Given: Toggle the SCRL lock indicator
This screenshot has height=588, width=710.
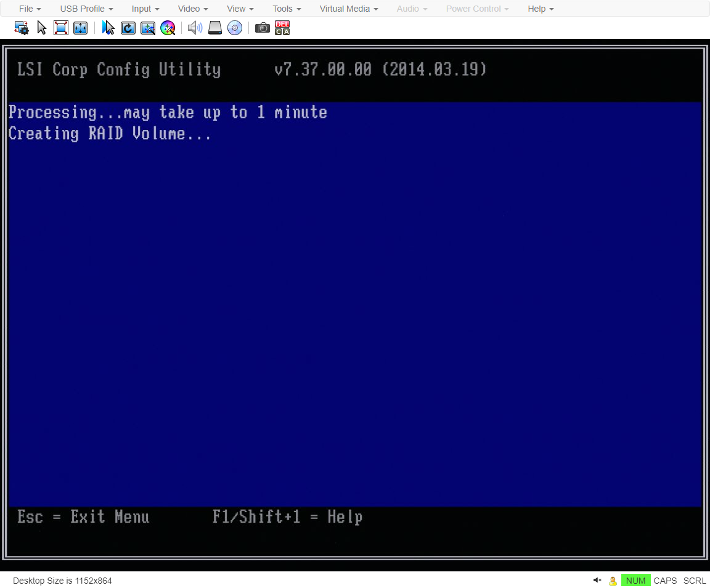Looking at the screenshot, I should pyautogui.click(x=695, y=581).
